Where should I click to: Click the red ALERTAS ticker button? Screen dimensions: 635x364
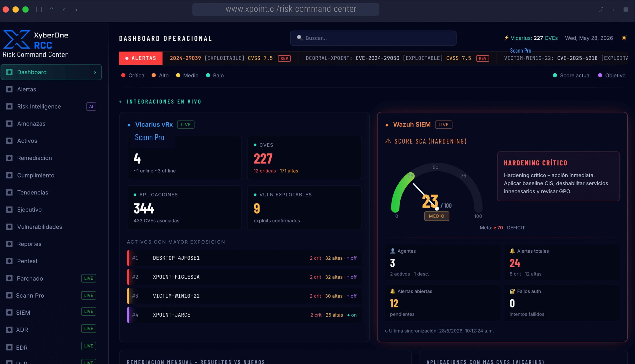click(141, 58)
